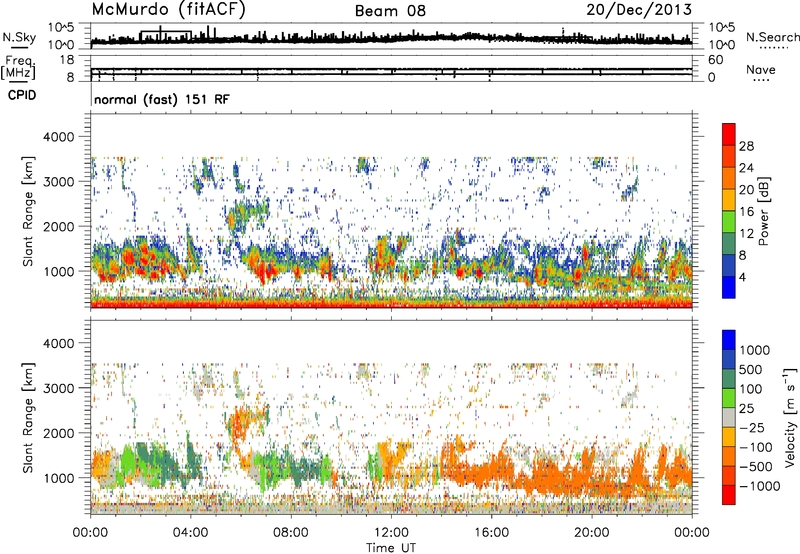The image size is (800, 554).
Task: Click the noise trace in the N.Sky panel
Action: tap(391, 39)
